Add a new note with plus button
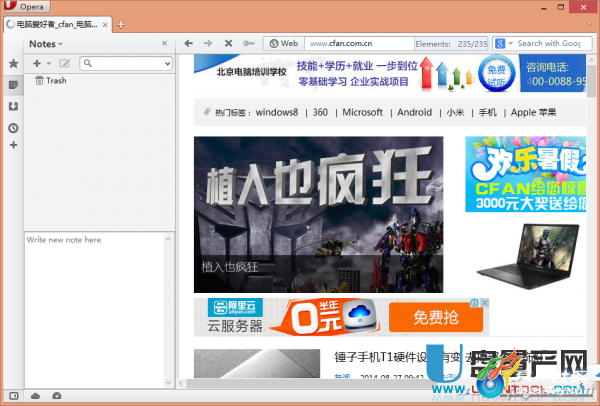 [37, 64]
